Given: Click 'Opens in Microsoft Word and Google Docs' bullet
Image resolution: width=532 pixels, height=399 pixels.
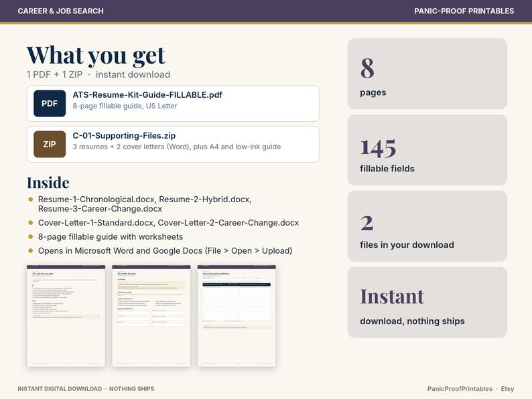Looking at the screenshot, I should tap(165, 251).
